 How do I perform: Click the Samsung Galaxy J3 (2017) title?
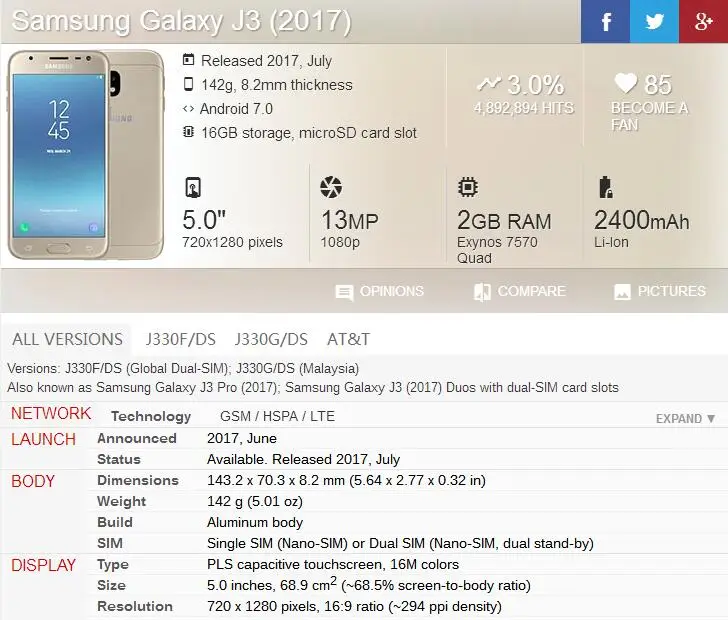182,21
